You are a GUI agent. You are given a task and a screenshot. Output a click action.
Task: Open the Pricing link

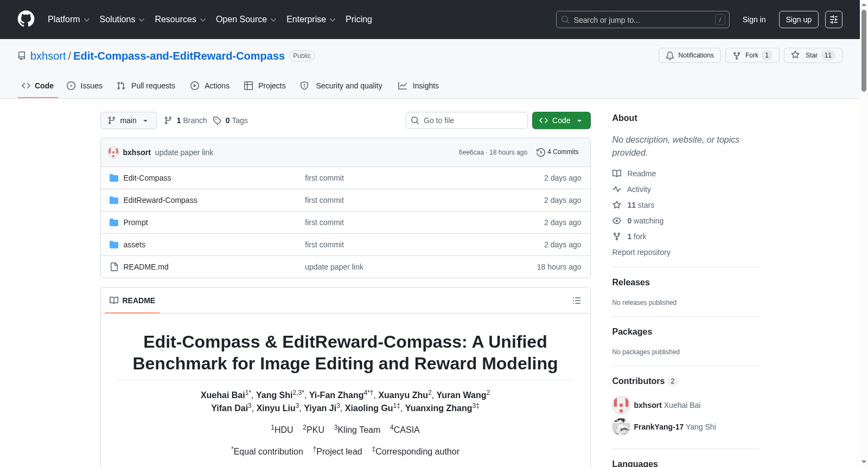tap(359, 20)
